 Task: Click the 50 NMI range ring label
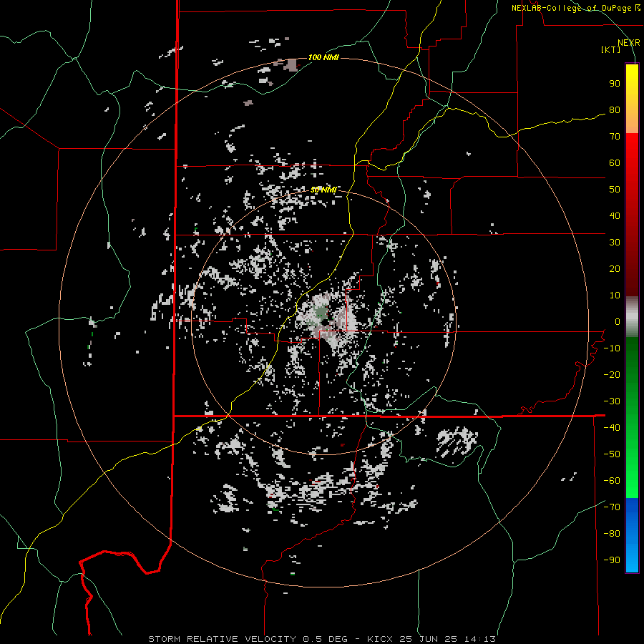(x=323, y=190)
